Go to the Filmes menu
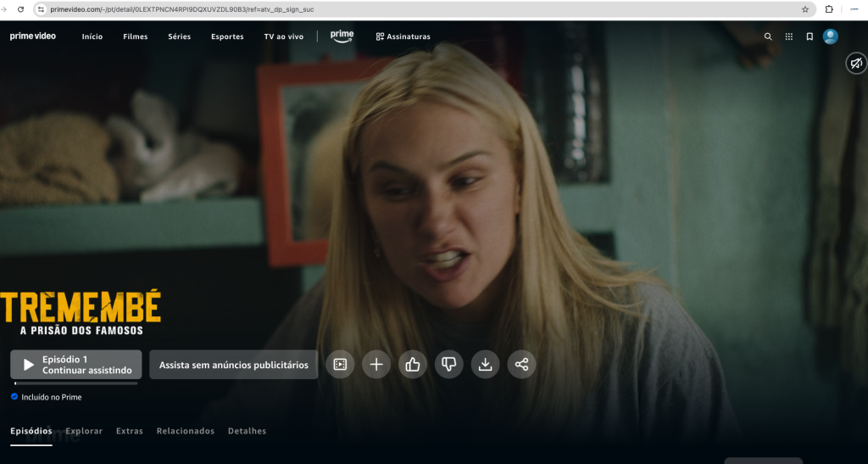The width and height of the screenshot is (868, 464). (135, 36)
